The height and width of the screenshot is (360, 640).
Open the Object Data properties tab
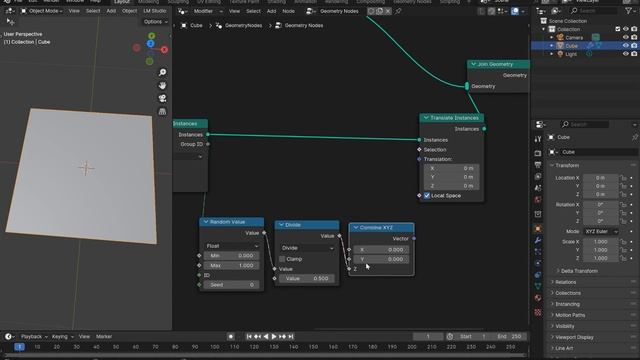(x=538, y=286)
